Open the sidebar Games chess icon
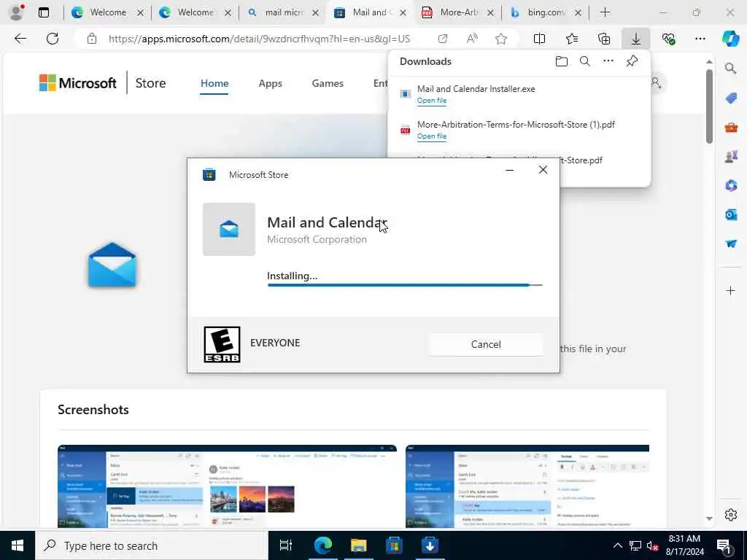 pyautogui.click(x=731, y=156)
